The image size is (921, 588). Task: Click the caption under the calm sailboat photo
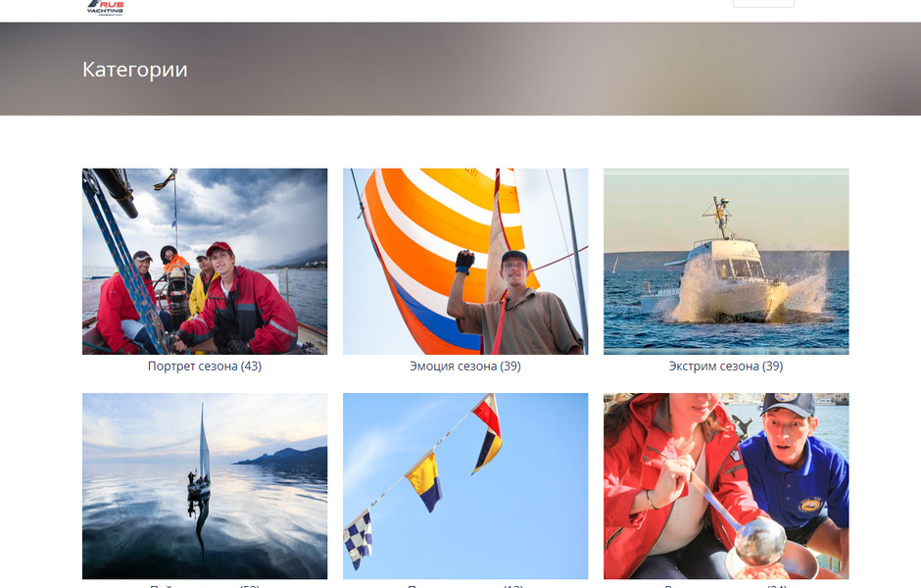205,586
